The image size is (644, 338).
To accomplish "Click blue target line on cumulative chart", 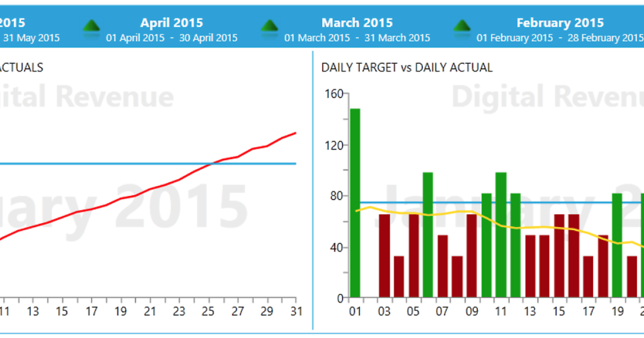I will pyautogui.click(x=148, y=164).
